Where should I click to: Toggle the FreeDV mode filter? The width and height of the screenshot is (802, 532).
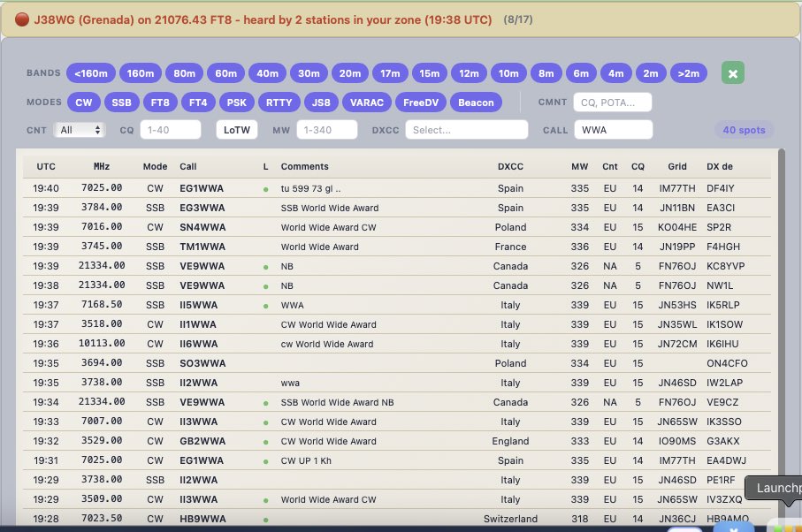point(420,103)
